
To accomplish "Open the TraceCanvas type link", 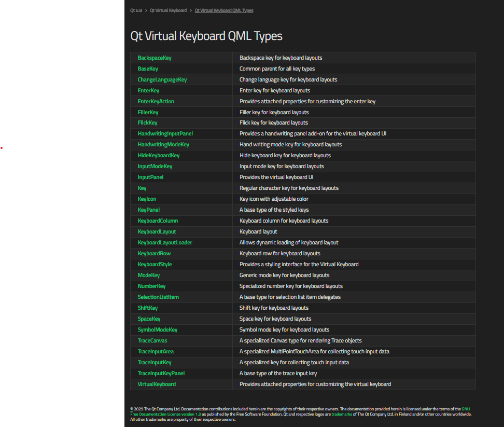I will point(152,341).
